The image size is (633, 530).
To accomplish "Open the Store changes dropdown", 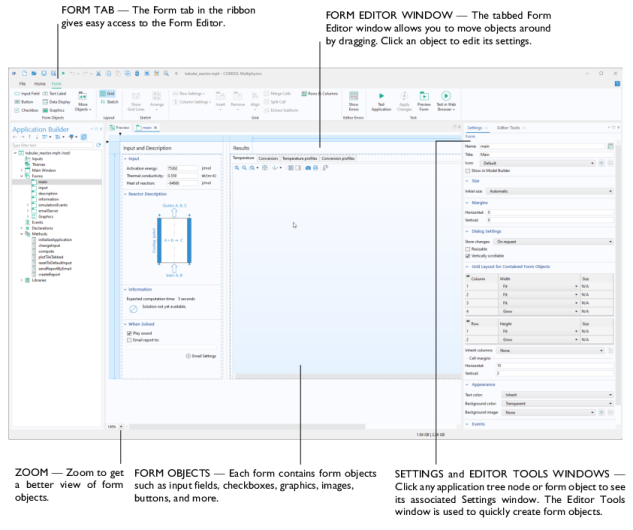I will point(551,242).
